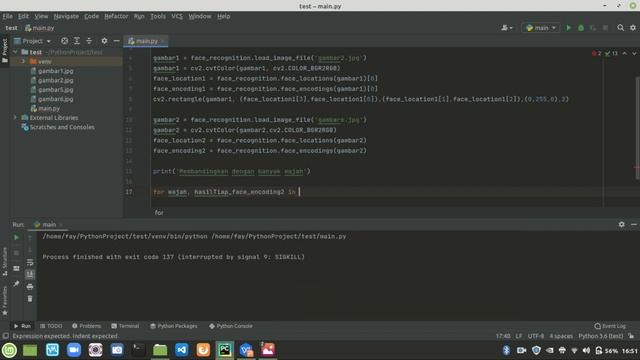The image size is (640, 360).
Task: Expand External Libraries node
Action: click(x=15, y=118)
